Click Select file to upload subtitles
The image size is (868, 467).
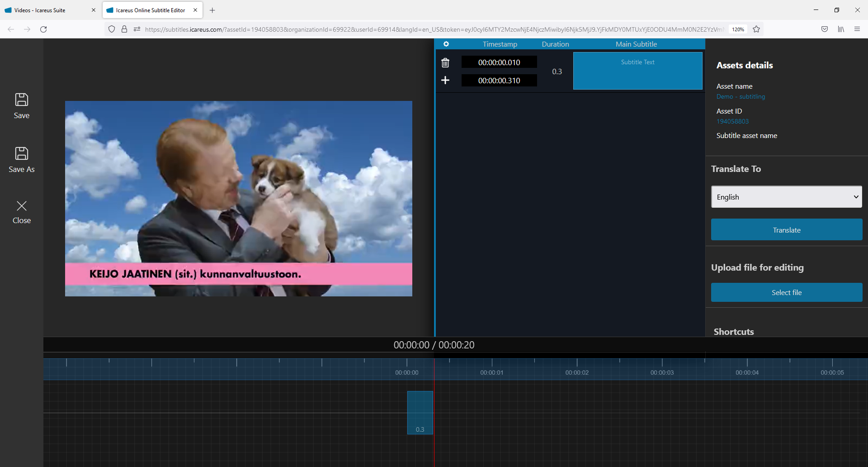click(786, 293)
